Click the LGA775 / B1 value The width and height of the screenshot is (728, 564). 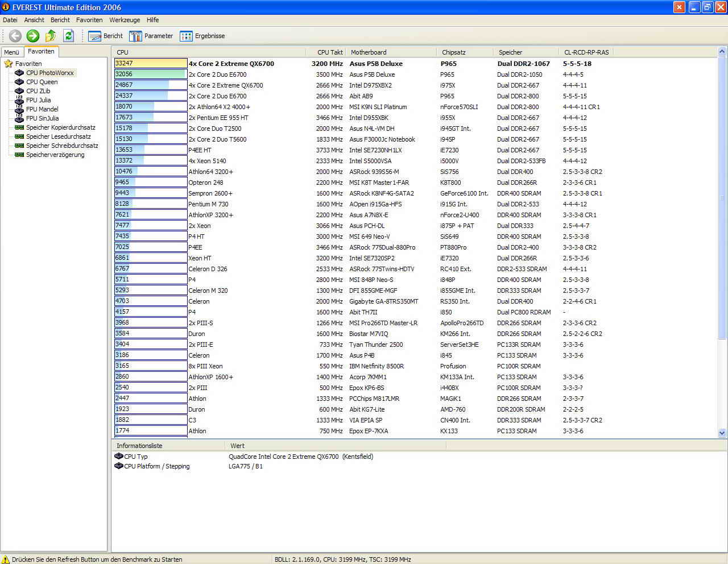coord(246,466)
